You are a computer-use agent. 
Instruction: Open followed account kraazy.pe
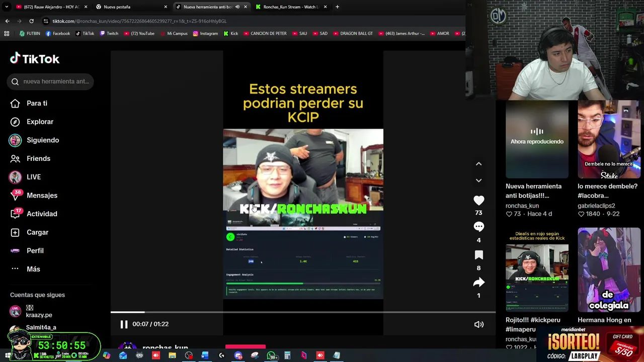tap(31, 311)
